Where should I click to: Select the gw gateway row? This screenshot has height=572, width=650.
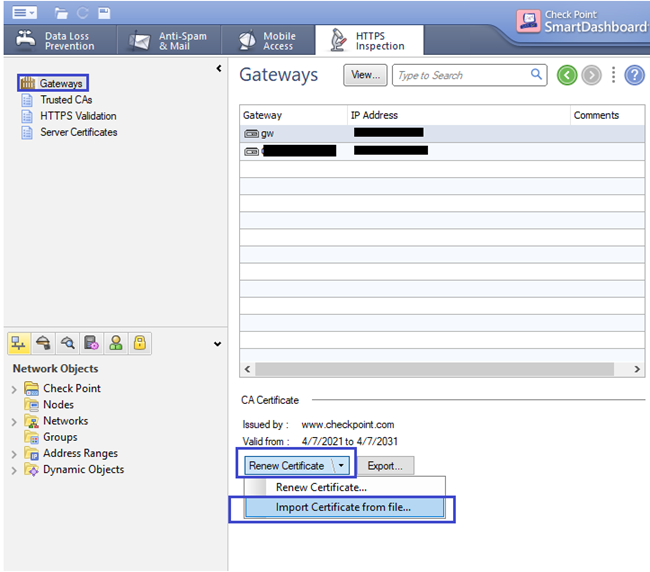[x=442, y=133]
